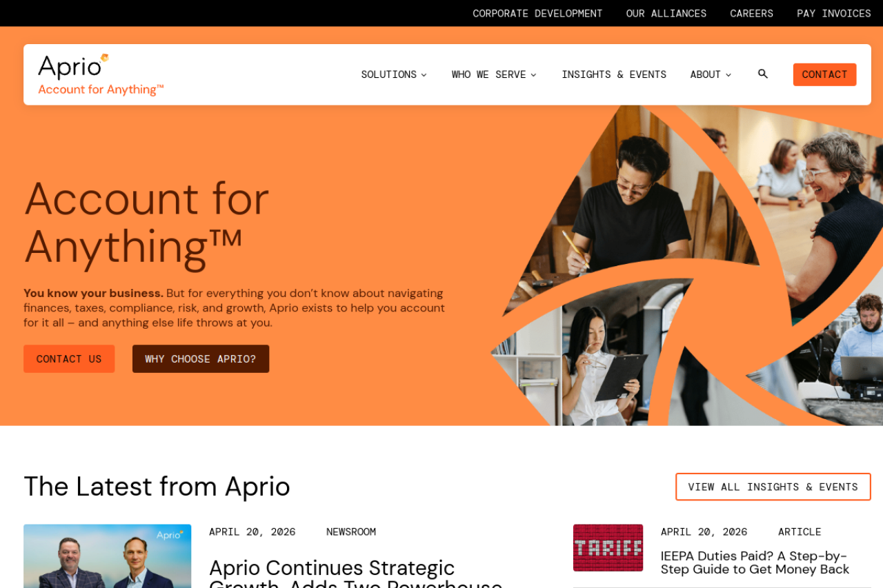Click the Contact Us hero button
883x588 pixels.
pyautogui.click(x=69, y=359)
